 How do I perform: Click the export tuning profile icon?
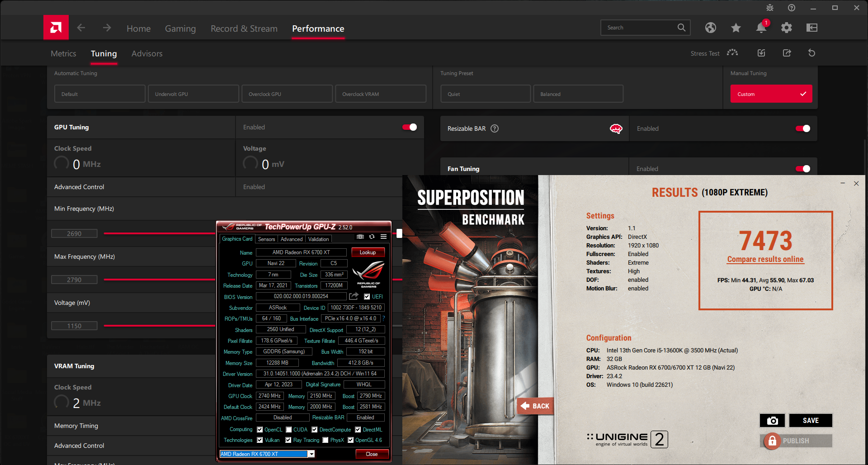787,53
